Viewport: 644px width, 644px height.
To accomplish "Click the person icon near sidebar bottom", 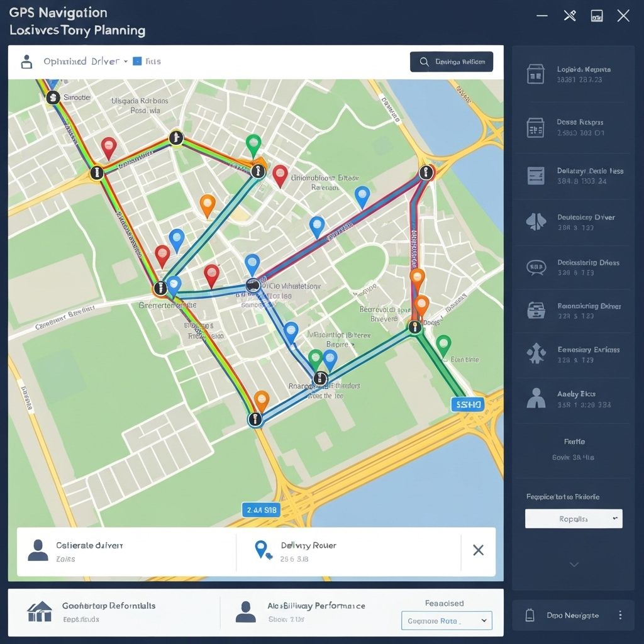I will pos(535,398).
